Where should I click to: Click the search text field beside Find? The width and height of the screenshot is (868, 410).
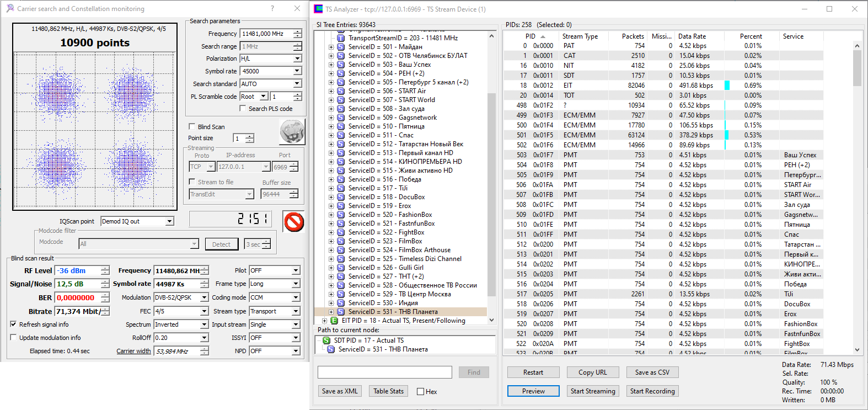click(x=385, y=372)
